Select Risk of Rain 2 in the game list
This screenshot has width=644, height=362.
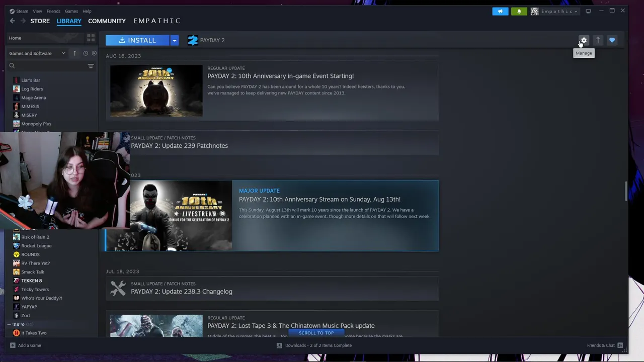[x=35, y=237]
